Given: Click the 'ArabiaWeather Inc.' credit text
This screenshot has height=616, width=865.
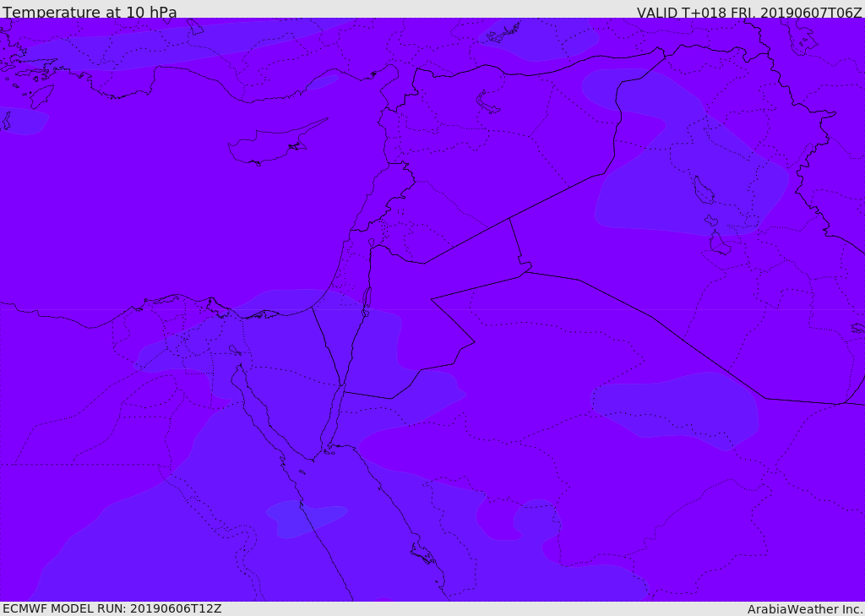Looking at the screenshot, I should tap(805, 609).
